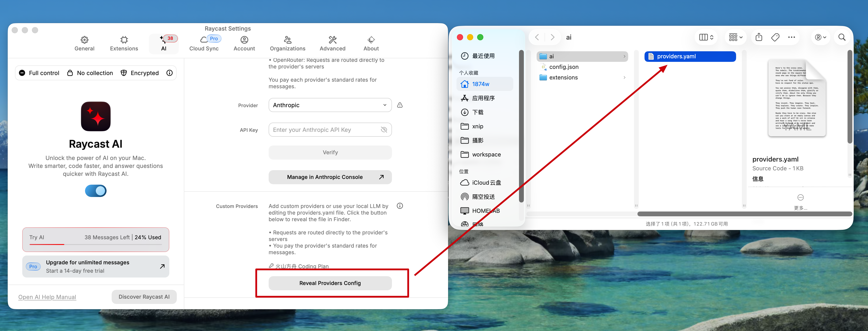
Task: Click the Finder Share icon
Action: click(x=759, y=37)
